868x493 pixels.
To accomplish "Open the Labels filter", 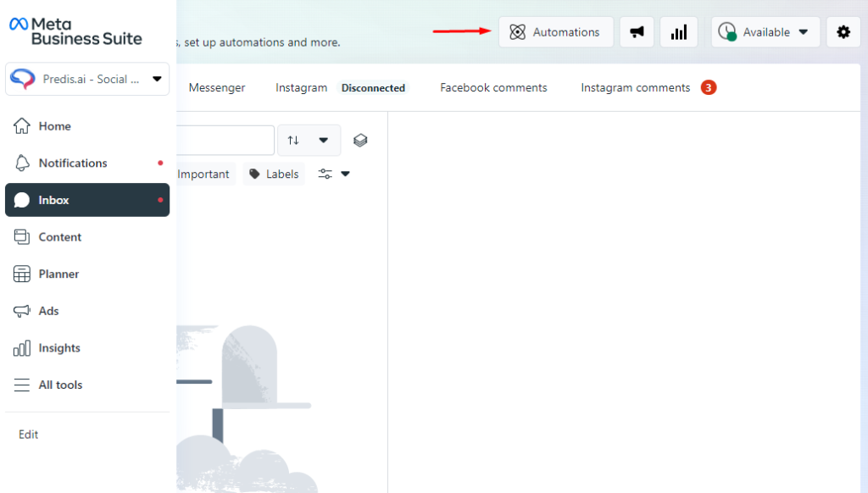I will pos(274,174).
